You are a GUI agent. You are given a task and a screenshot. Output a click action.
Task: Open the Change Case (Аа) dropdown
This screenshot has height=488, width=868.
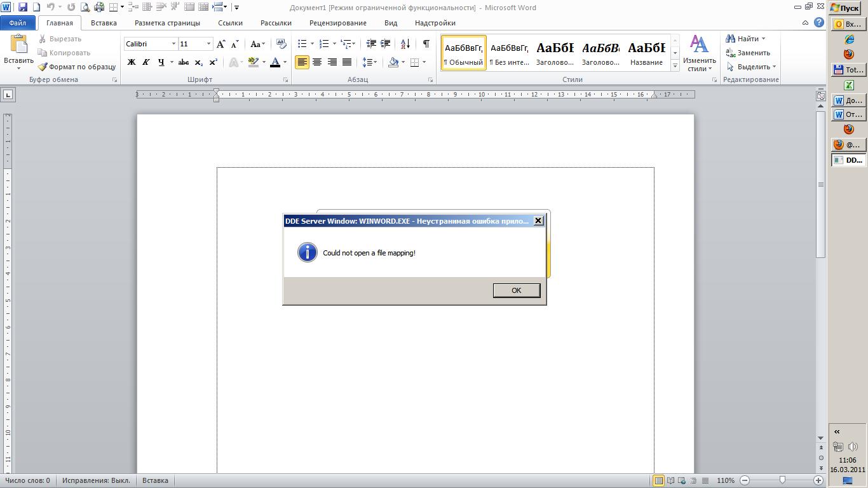257,44
